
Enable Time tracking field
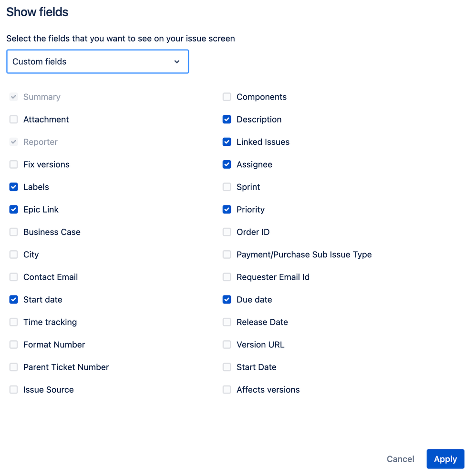point(14,322)
